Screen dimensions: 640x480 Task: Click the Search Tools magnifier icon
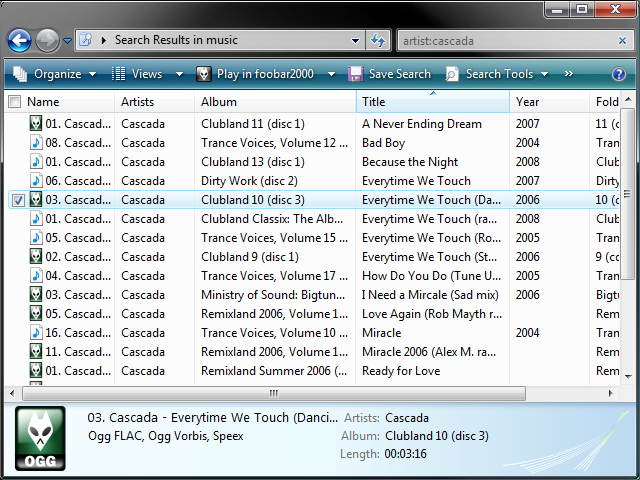coord(452,74)
